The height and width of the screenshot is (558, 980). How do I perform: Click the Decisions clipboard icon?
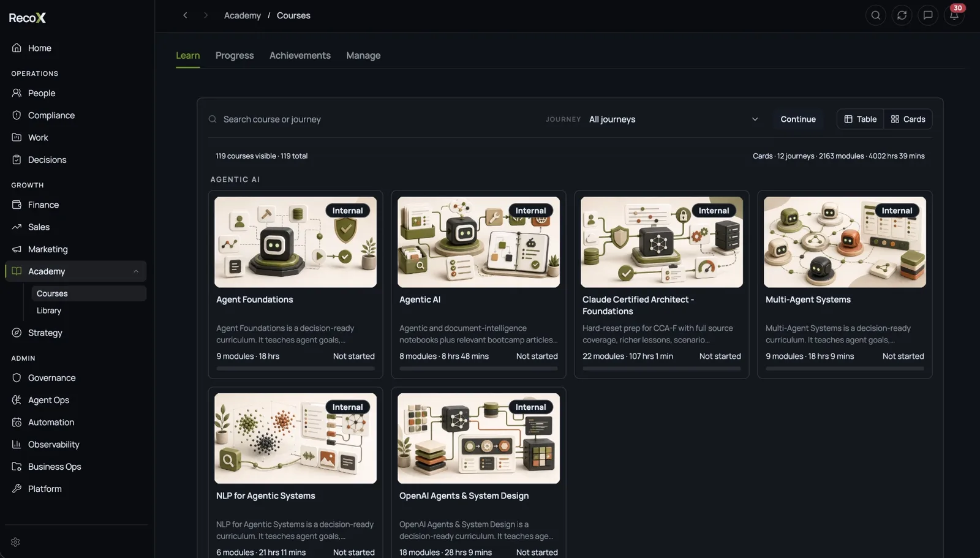point(17,160)
